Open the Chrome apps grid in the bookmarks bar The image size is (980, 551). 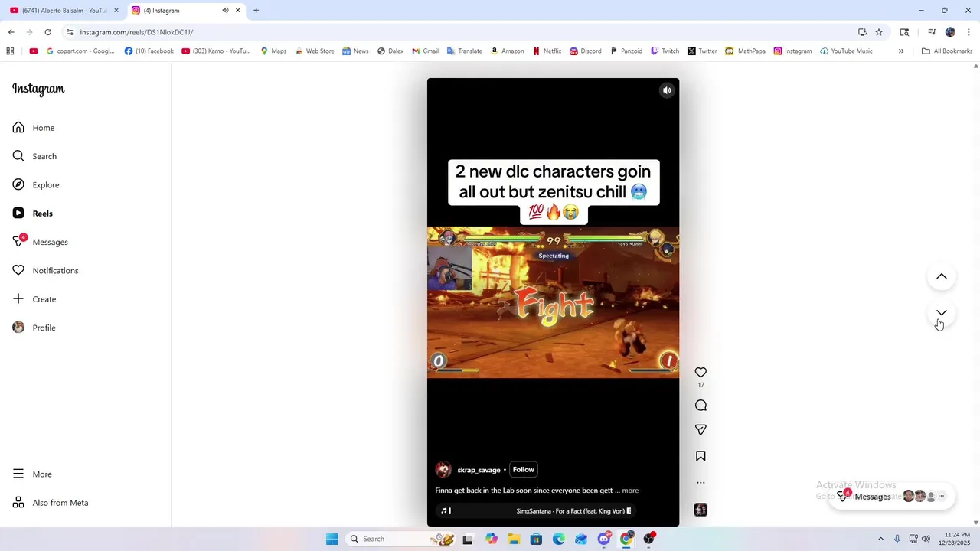10,51
